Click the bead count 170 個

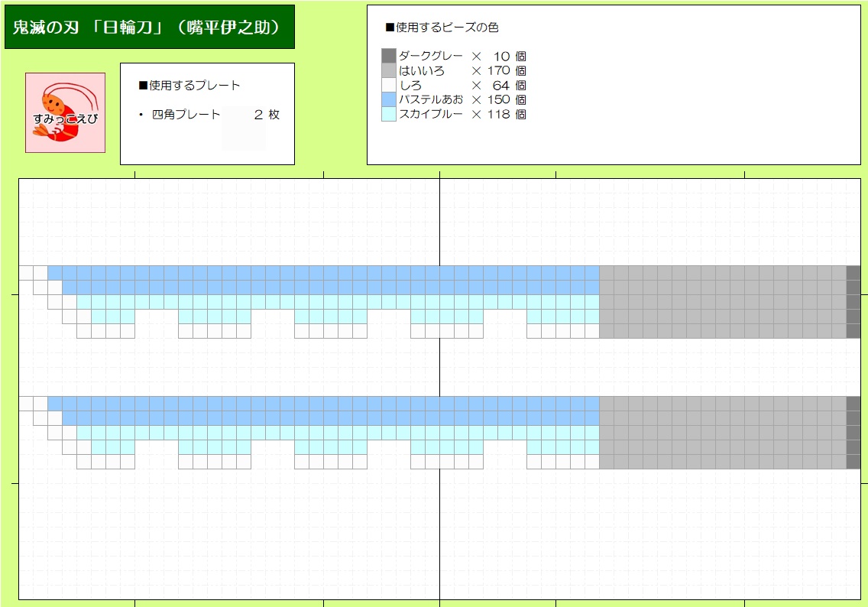(507, 70)
